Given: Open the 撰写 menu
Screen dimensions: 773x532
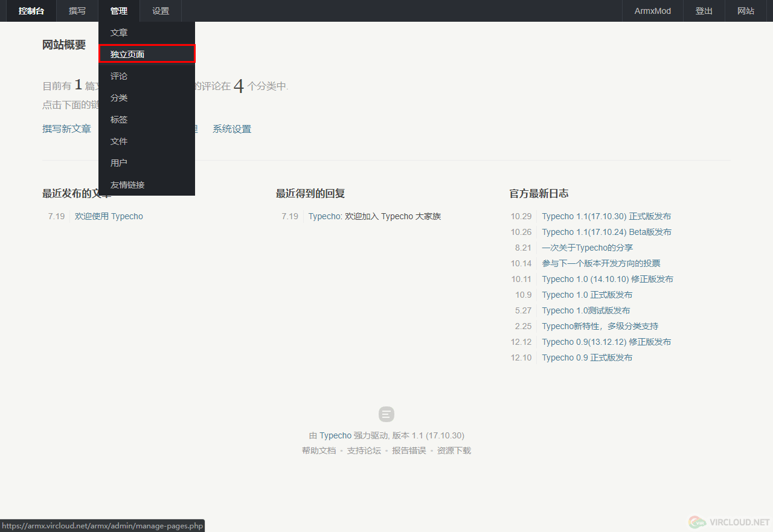Looking at the screenshot, I should (x=77, y=11).
